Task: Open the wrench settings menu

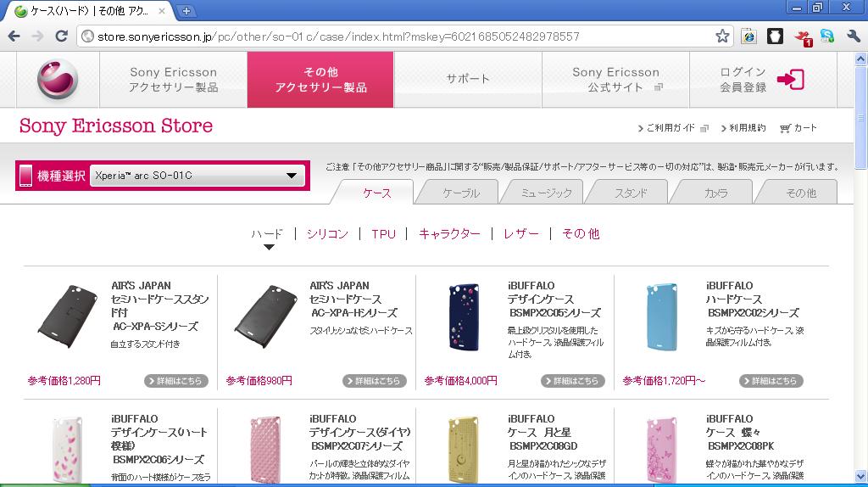Action: tap(853, 36)
